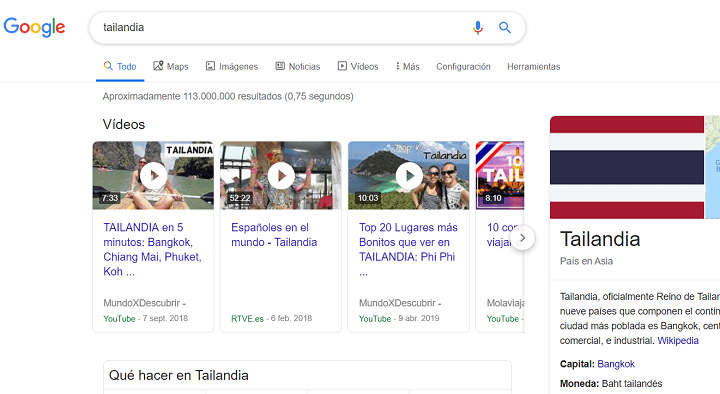Open the Más dropdown menu
The height and width of the screenshot is (394, 720).
(407, 67)
